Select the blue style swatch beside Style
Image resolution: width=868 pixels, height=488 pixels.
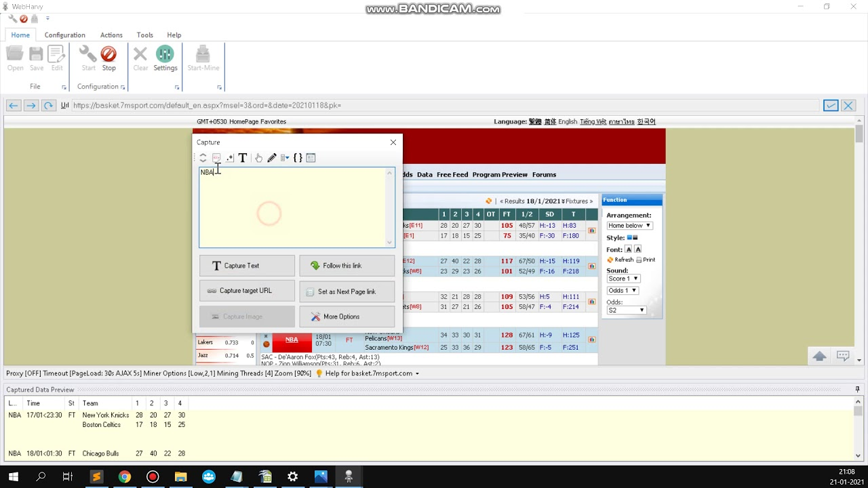click(x=629, y=238)
